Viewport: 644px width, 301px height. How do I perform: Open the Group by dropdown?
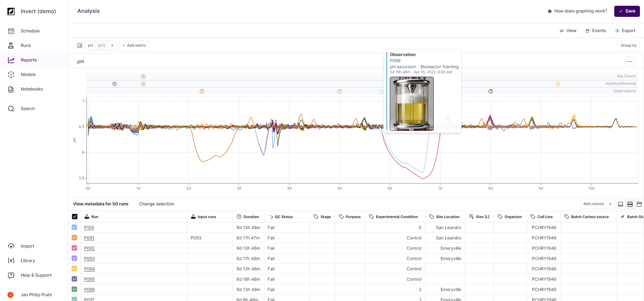[628, 46]
